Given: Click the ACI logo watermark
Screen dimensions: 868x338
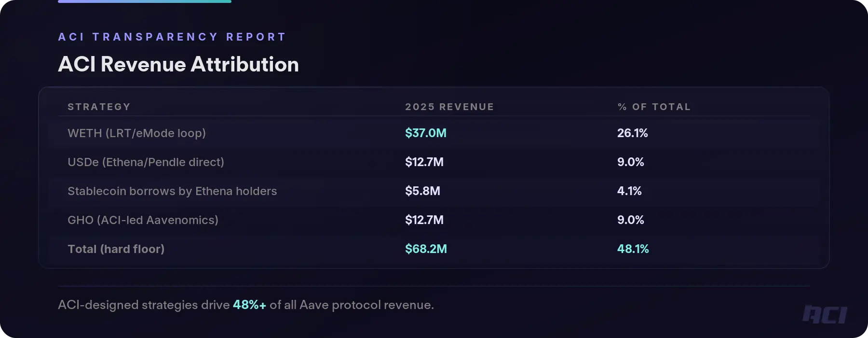Looking at the screenshot, I should pos(825,314).
